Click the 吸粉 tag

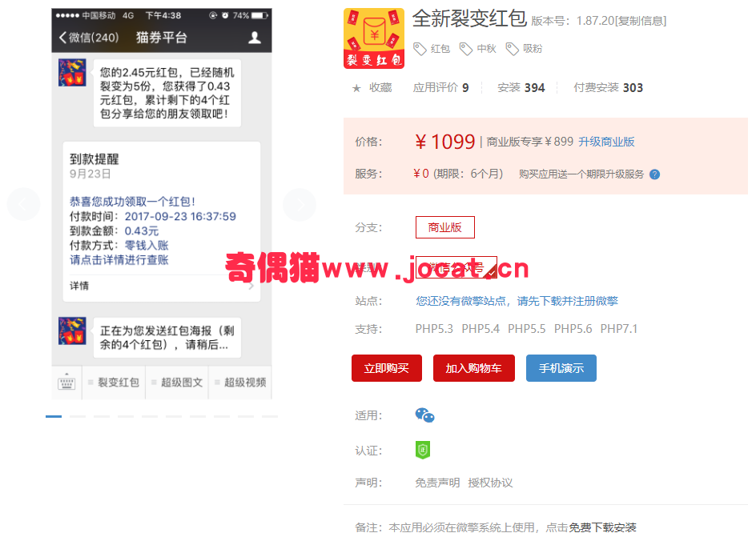[524, 49]
